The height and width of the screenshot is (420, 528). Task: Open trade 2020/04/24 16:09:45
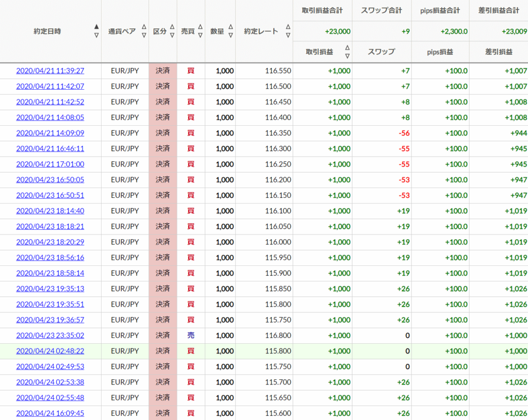click(x=50, y=413)
